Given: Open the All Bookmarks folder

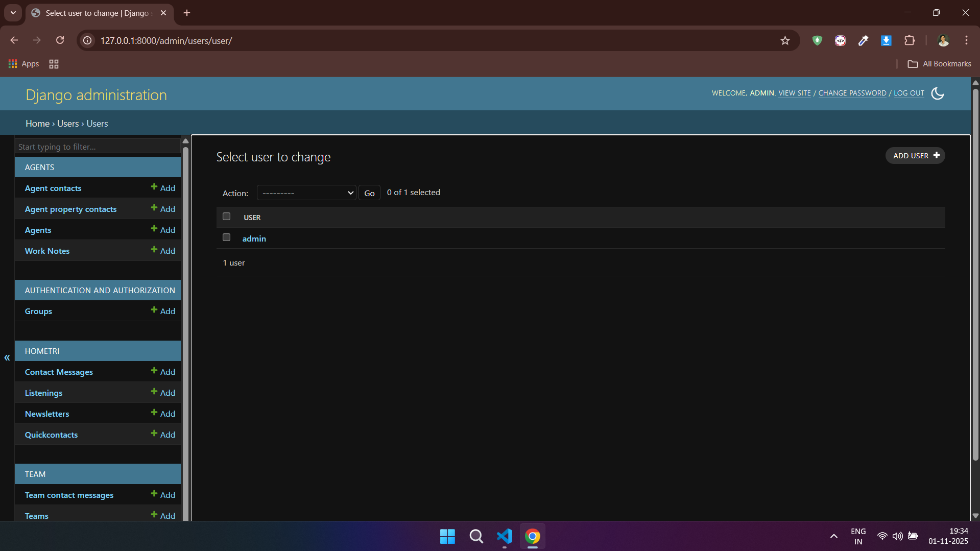Looking at the screenshot, I should (939, 64).
